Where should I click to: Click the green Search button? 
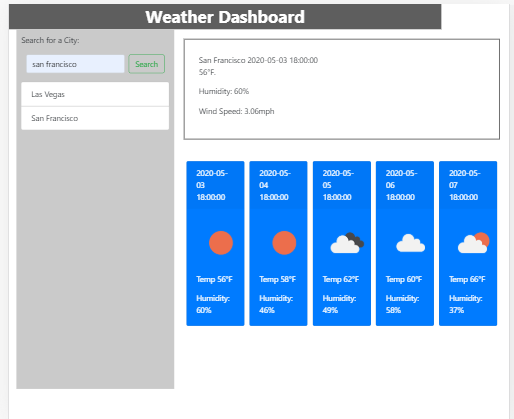pos(147,64)
